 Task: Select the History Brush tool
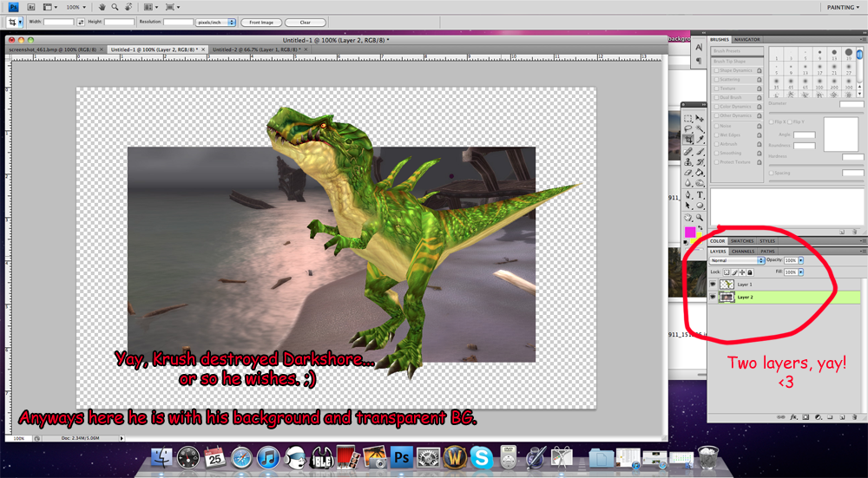[x=700, y=162]
